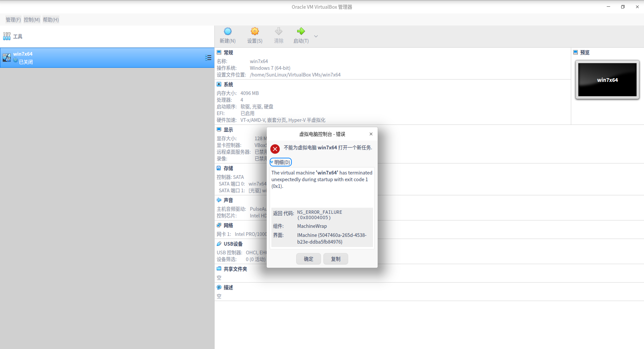
Task: Open the start mode dropdown arrow
Action: tap(316, 36)
